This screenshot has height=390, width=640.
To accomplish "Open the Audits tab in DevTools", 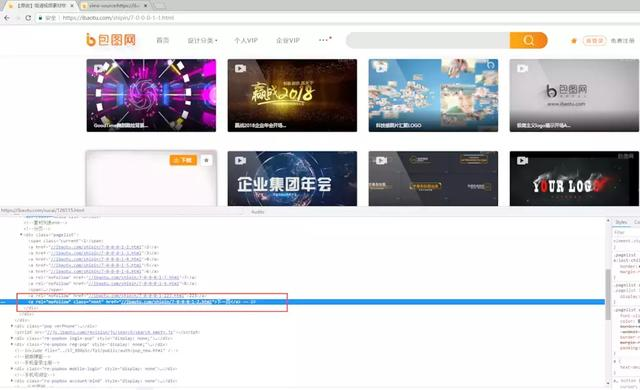I will pos(258,212).
